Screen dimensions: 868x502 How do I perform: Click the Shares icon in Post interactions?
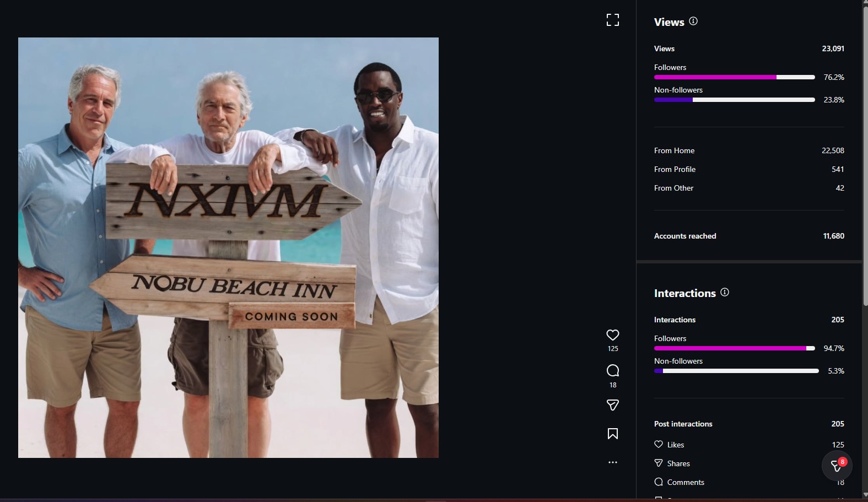[x=659, y=463]
